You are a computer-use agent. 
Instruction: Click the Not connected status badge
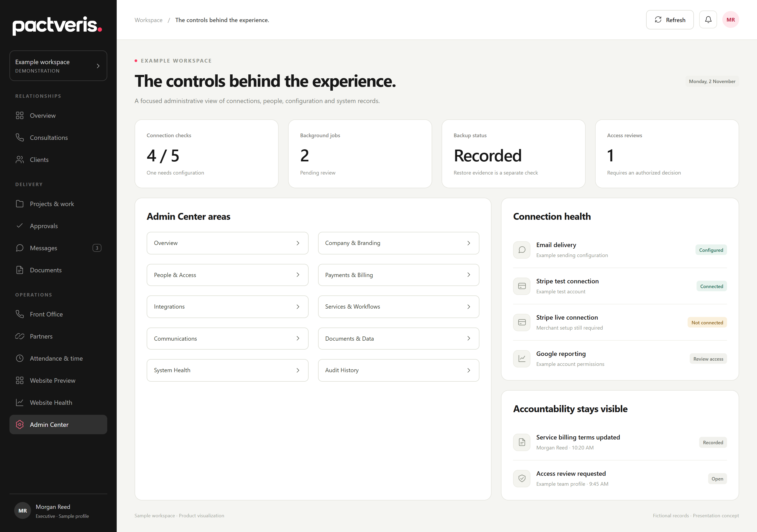707,322
